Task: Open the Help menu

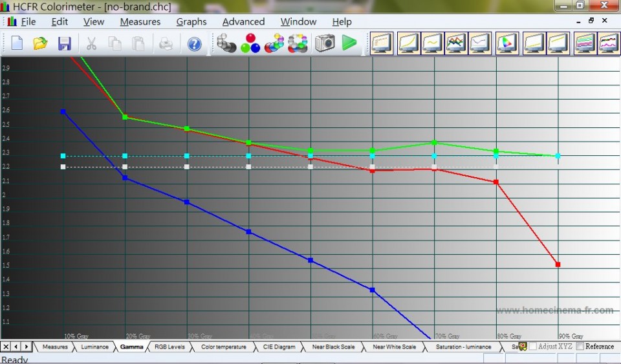Action: (x=342, y=22)
